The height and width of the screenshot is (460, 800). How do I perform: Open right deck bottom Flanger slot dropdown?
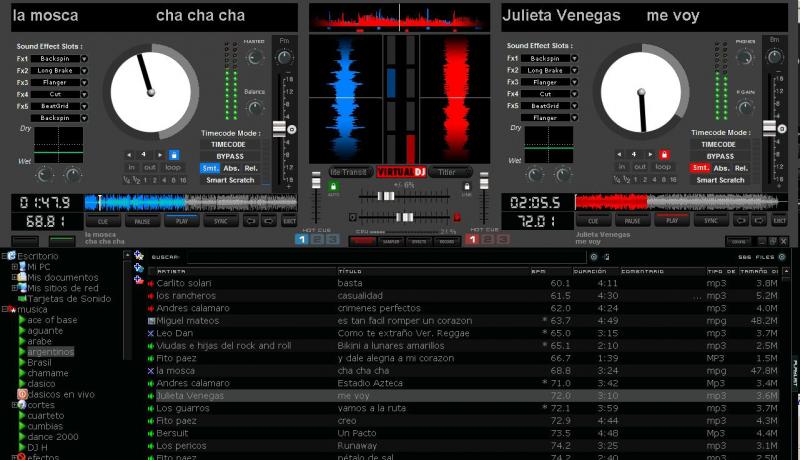(574, 118)
